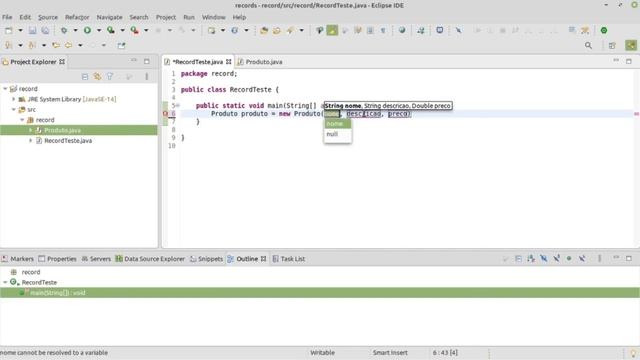
Task: Click the 'descricao' parameter placeholder in code
Action: [x=364, y=114]
